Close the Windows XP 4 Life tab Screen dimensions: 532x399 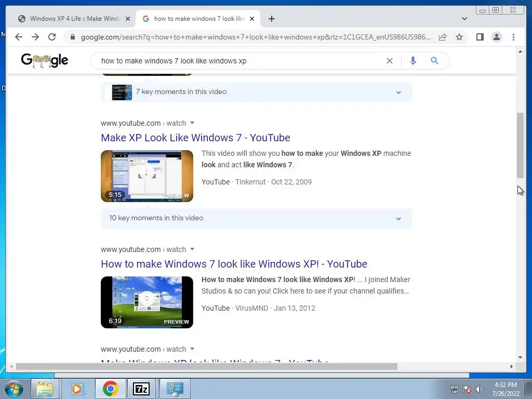pos(128,19)
